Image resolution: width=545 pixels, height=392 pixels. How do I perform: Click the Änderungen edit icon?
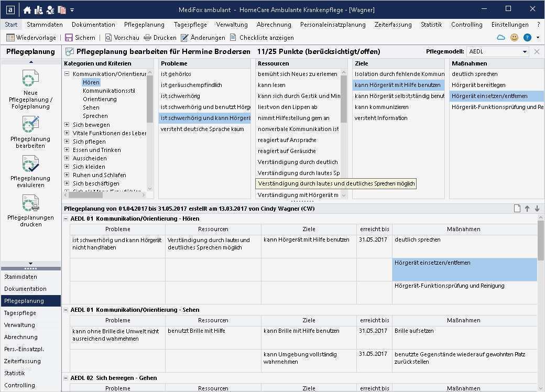[184, 38]
